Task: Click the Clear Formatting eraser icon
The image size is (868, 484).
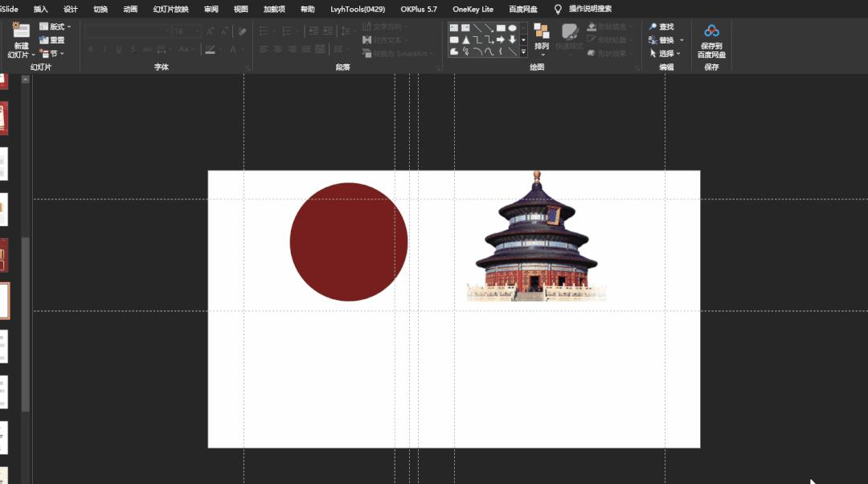Action: point(243,31)
